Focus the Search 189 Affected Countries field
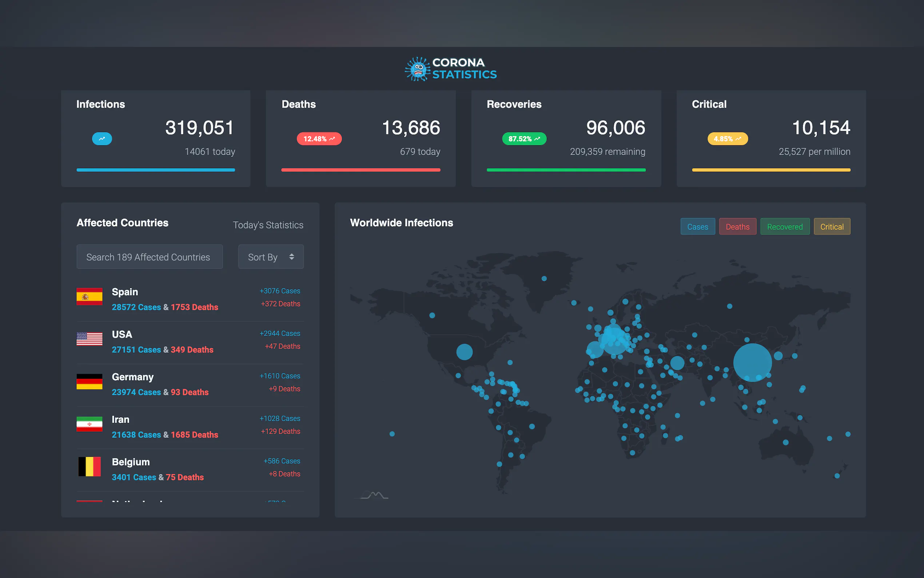This screenshot has height=578, width=924. pyautogui.click(x=150, y=257)
